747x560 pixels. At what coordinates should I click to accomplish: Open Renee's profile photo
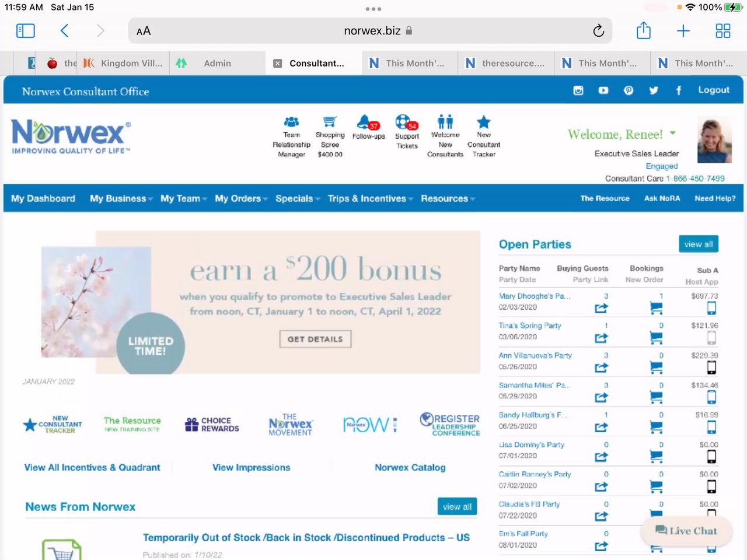pyautogui.click(x=714, y=139)
